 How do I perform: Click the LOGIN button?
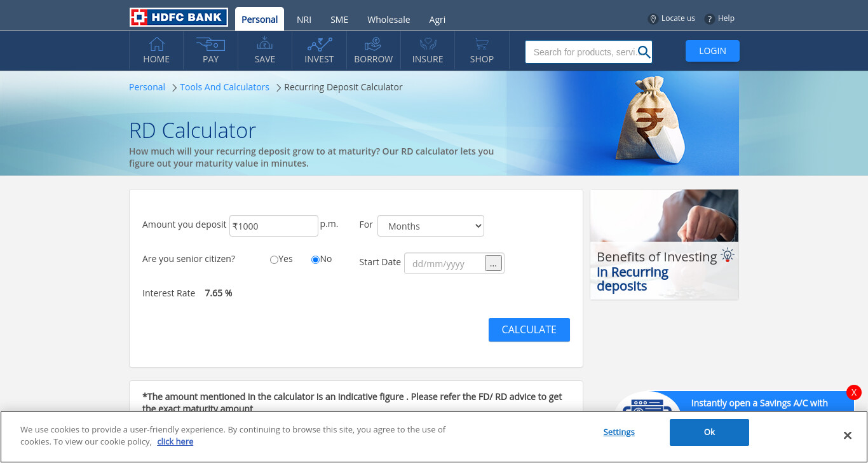[712, 51]
